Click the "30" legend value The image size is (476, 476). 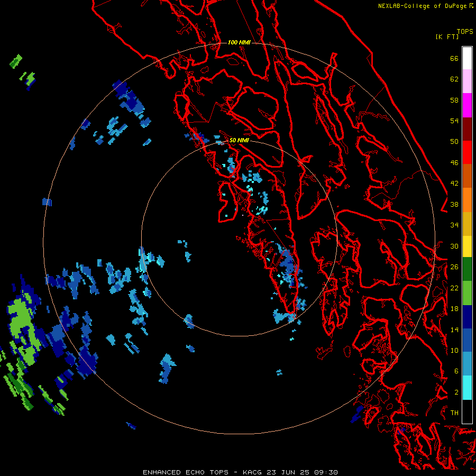tap(454, 246)
